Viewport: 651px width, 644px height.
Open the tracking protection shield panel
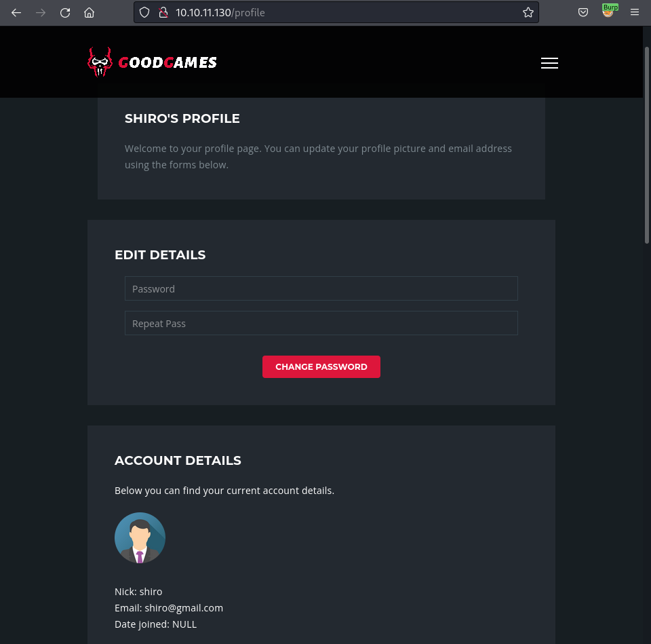144,12
